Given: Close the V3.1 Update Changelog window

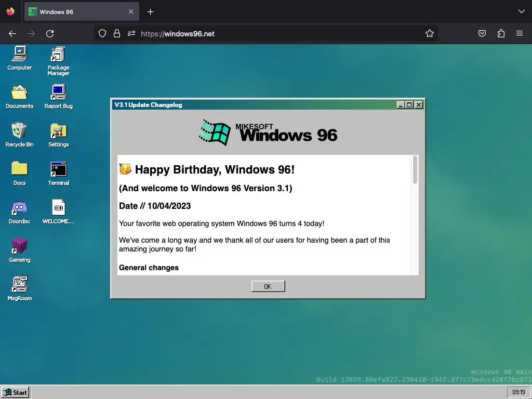Looking at the screenshot, I should [x=419, y=105].
